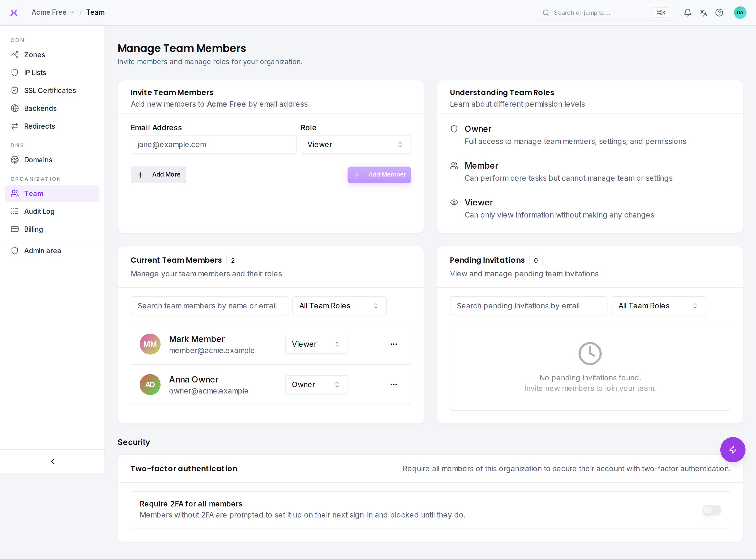
Task: Click the Current Team Members count badge 2
Action: pyautogui.click(x=233, y=261)
